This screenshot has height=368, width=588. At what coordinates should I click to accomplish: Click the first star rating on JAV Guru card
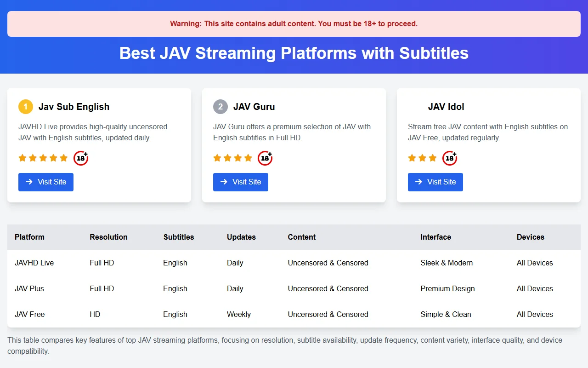(217, 158)
